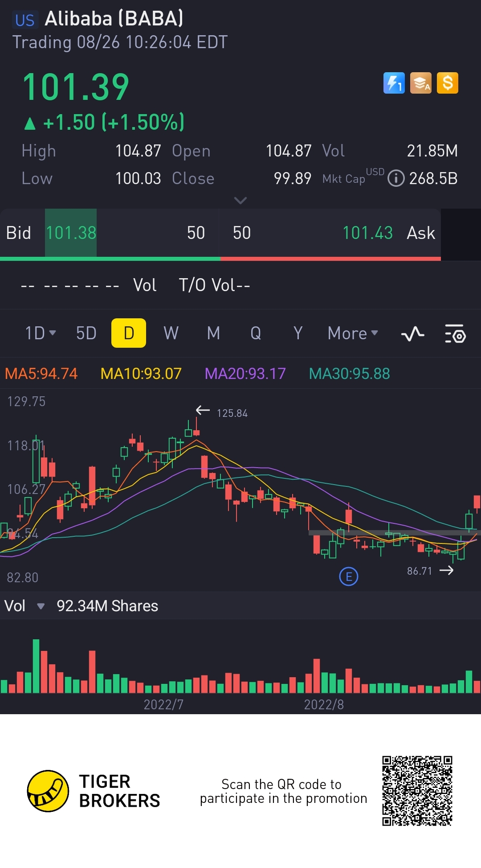Viewport: 481px width, 868px height.
Task: Tap the US market badge
Action: pyautogui.click(x=24, y=20)
